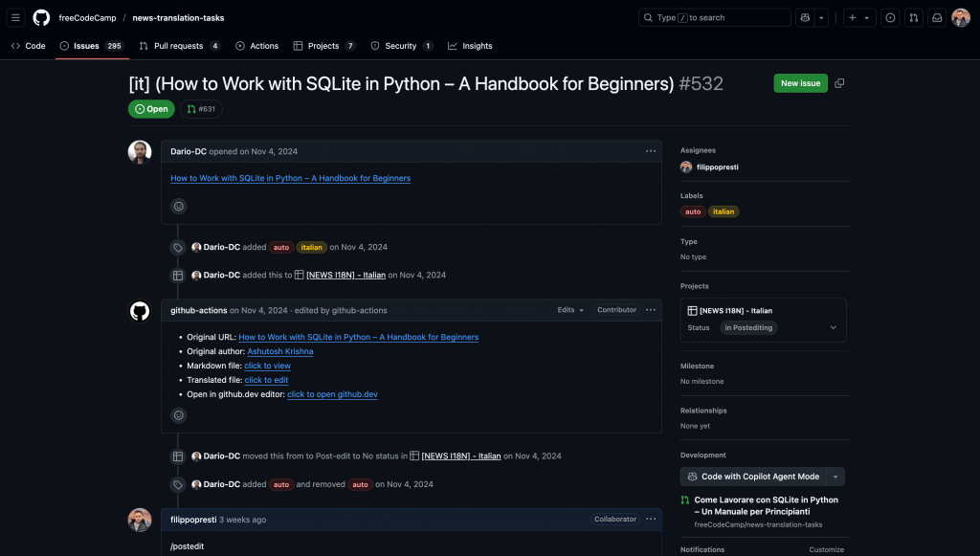This screenshot has height=556, width=980.
Task: Click the New issue button
Action: click(x=800, y=83)
